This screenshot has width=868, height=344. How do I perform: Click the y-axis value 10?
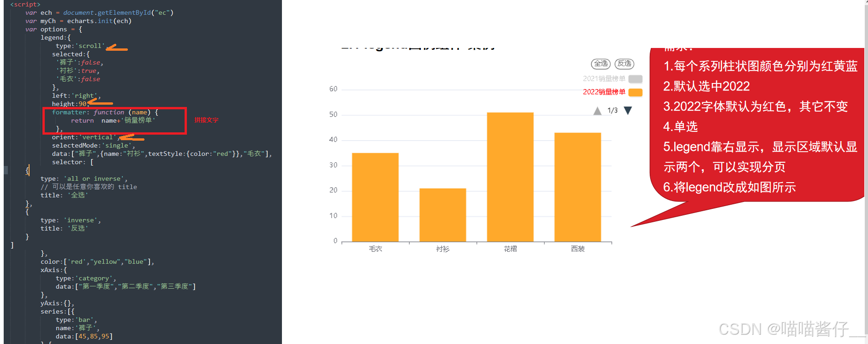click(333, 216)
